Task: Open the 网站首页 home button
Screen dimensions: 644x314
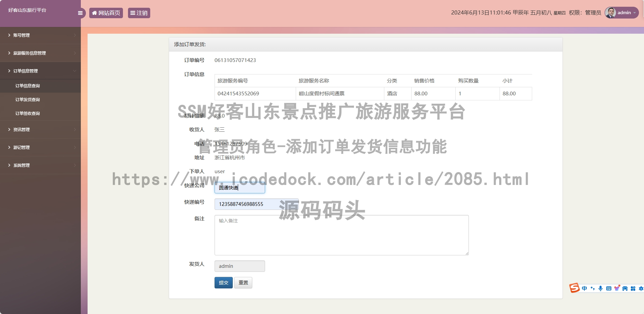Action: pyautogui.click(x=106, y=13)
